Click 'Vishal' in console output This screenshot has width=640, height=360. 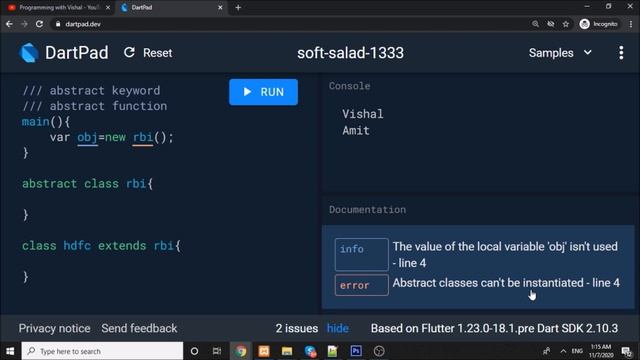(362, 114)
